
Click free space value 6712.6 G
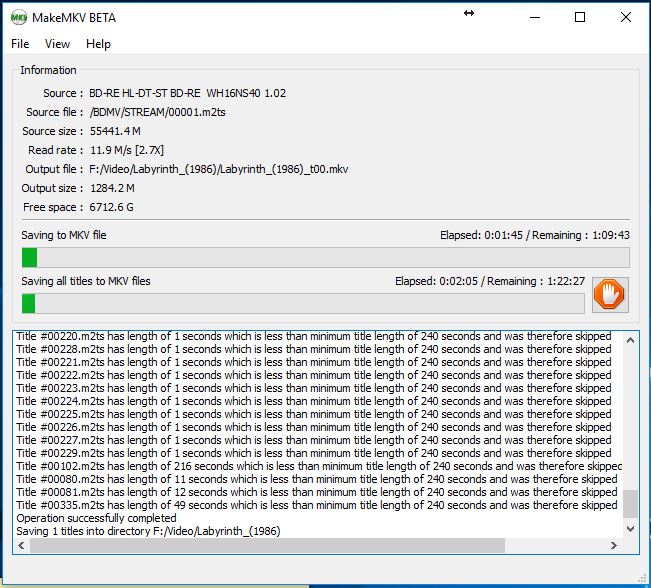[111, 207]
